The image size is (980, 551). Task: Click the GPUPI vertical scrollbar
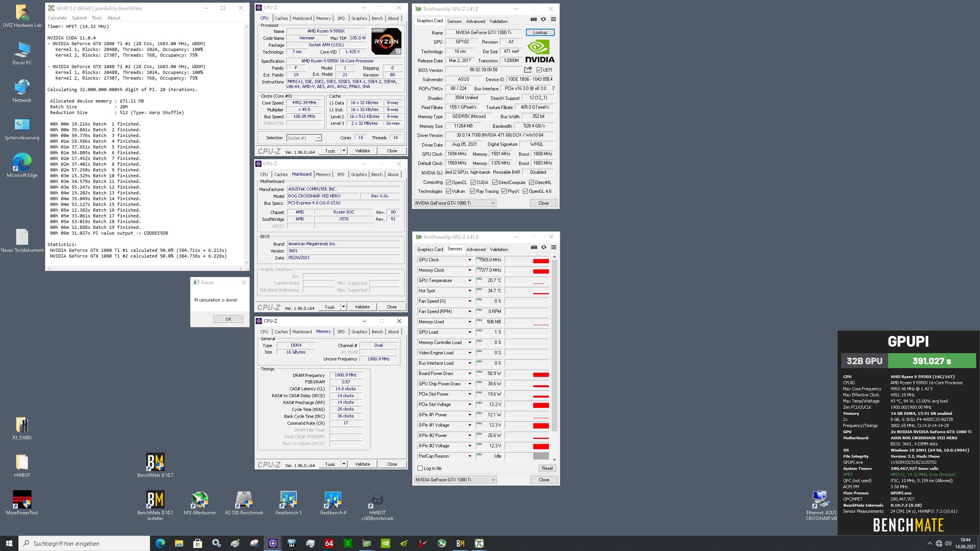point(247,144)
